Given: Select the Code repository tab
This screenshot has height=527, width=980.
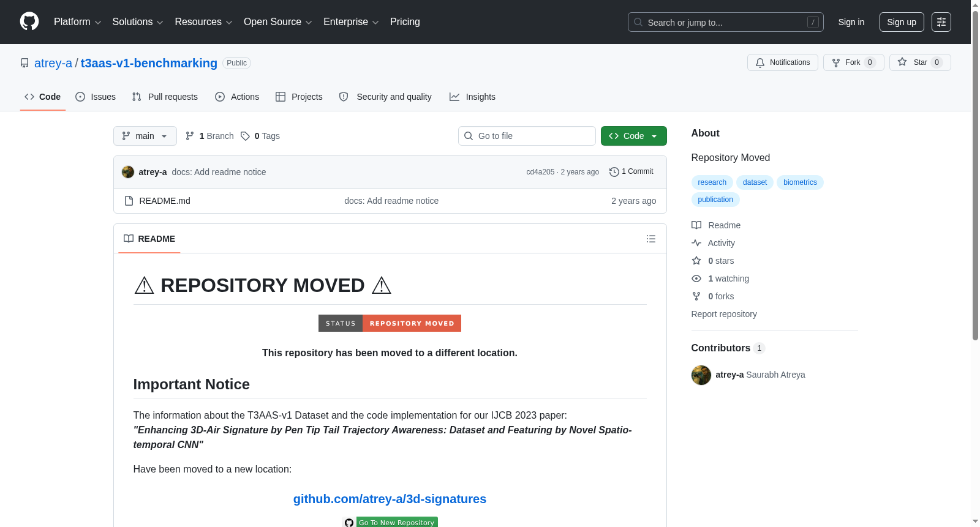Looking at the screenshot, I should coord(43,97).
